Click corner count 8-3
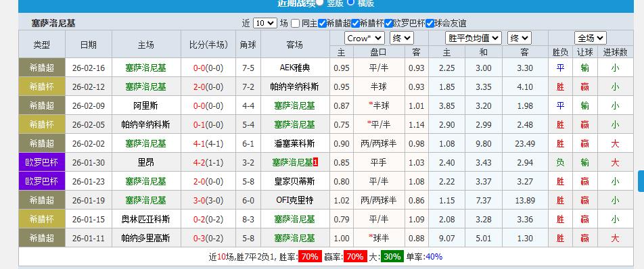This screenshot has height=269, width=644. (248, 220)
